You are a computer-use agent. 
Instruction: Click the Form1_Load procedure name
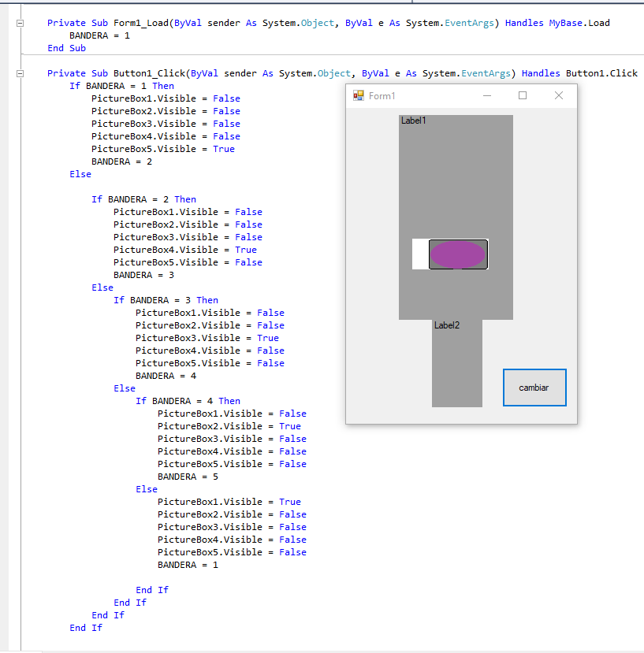pos(141,23)
